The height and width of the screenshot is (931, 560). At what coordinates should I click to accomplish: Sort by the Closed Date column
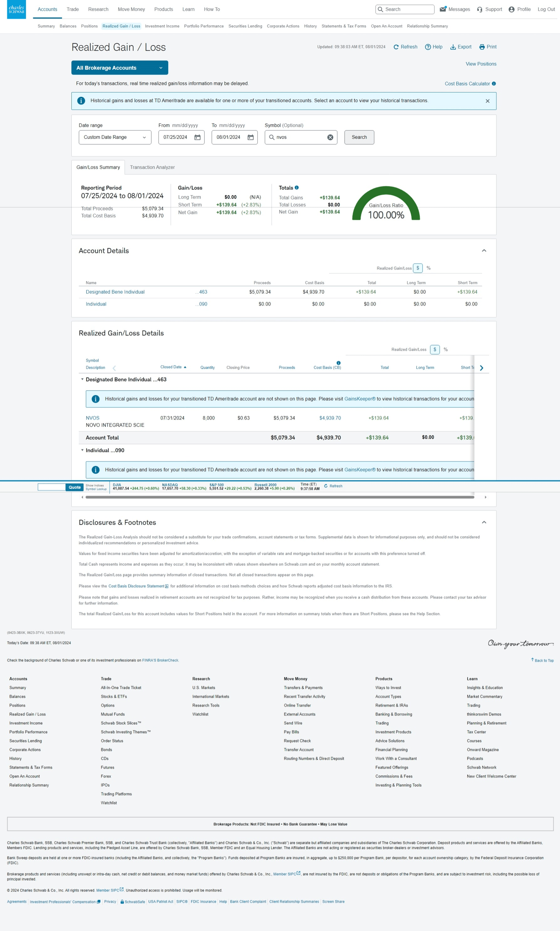(x=173, y=367)
